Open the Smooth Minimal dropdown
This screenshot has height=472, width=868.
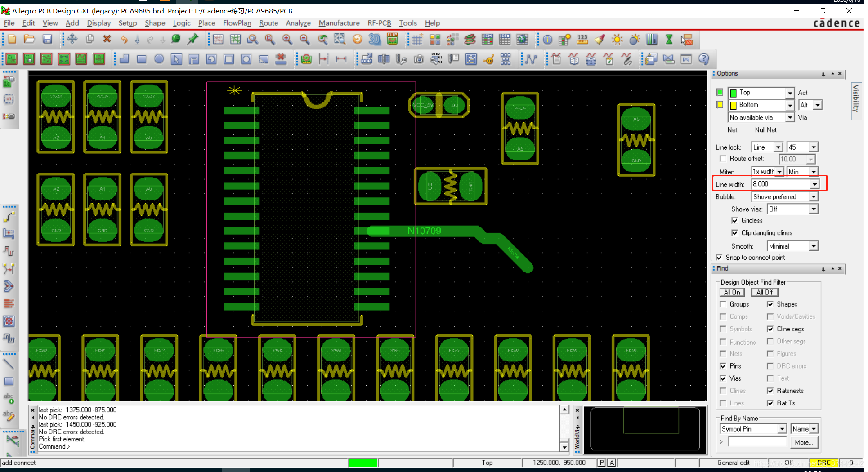[x=814, y=246]
